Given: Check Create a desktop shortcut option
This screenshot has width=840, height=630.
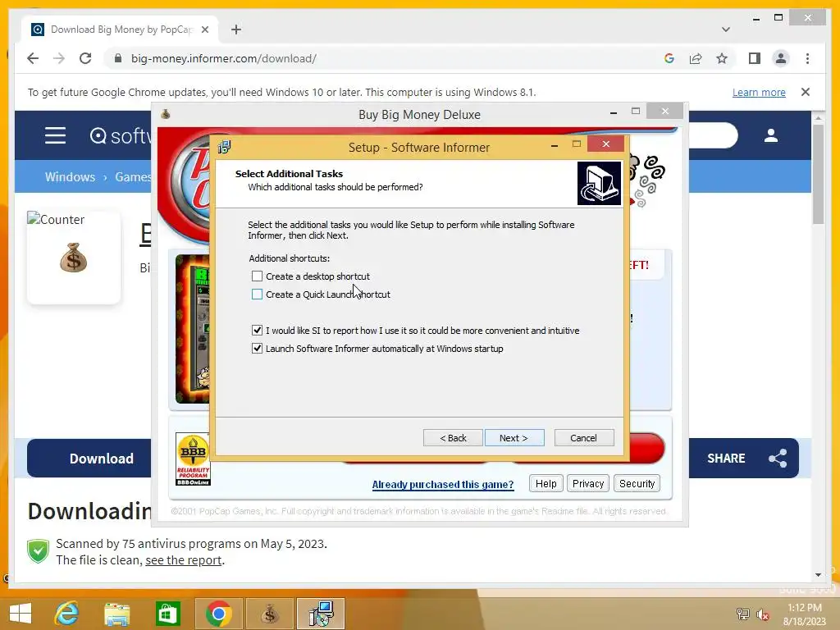Looking at the screenshot, I should tap(257, 276).
